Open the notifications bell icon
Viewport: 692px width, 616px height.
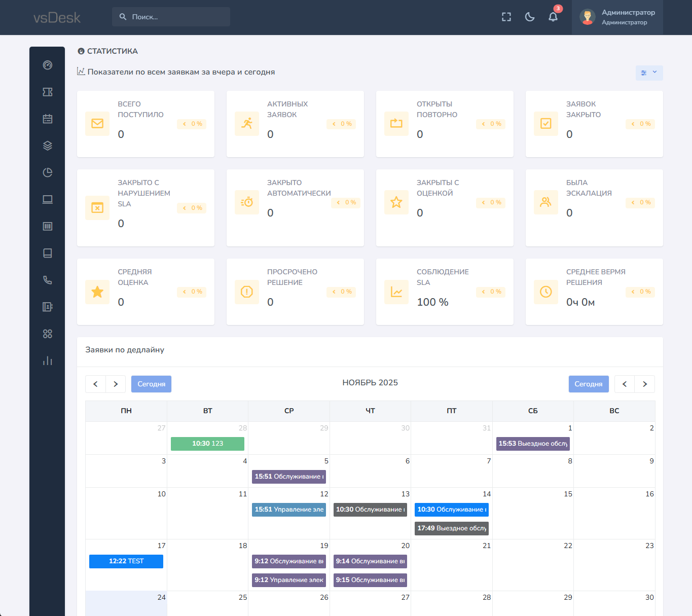(553, 17)
